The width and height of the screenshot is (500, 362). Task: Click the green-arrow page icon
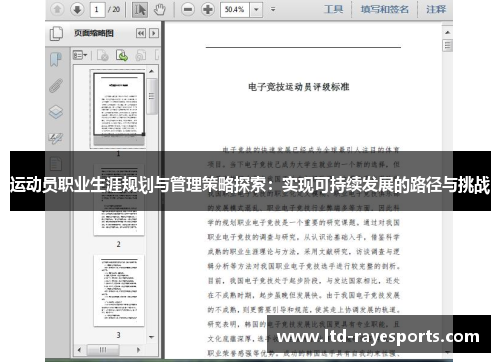tap(122, 55)
